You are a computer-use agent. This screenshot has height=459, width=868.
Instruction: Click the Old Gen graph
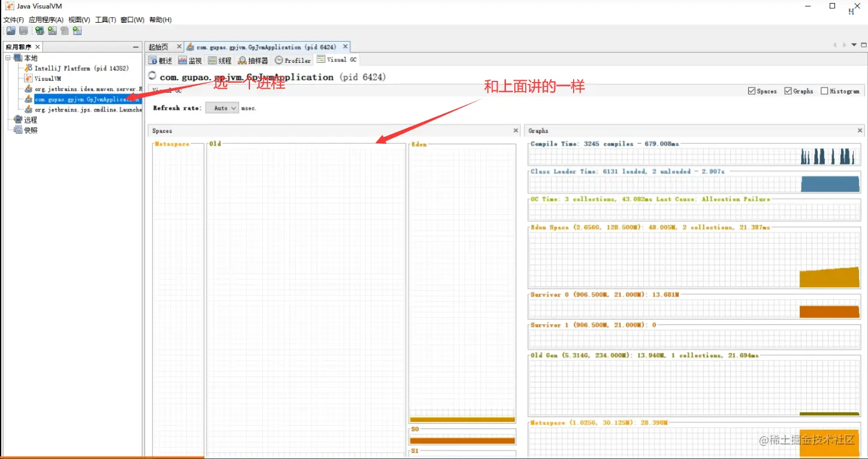pos(695,387)
